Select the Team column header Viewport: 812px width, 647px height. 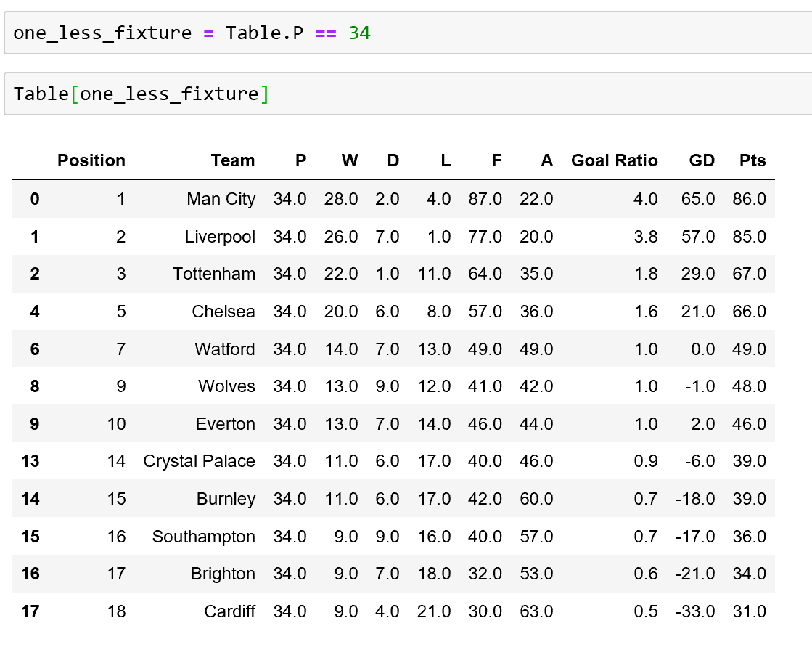(232, 160)
